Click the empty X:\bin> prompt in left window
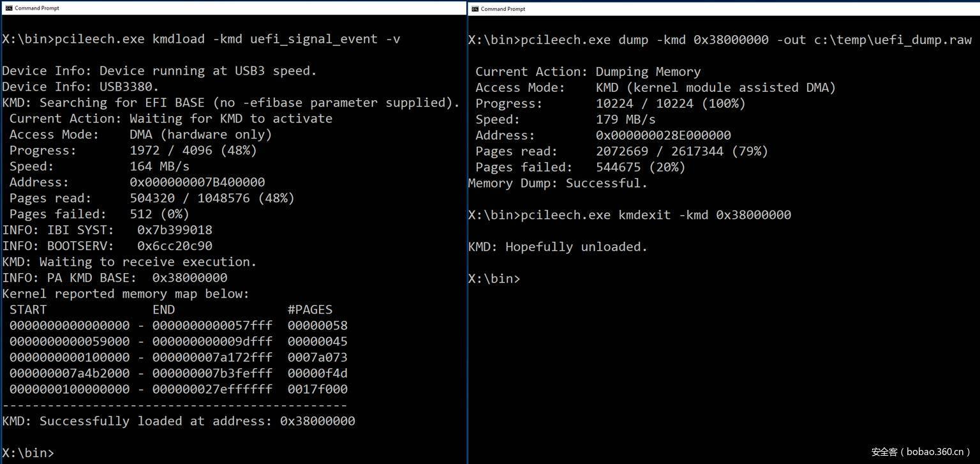The height and width of the screenshot is (464, 980). coord(28,453)
